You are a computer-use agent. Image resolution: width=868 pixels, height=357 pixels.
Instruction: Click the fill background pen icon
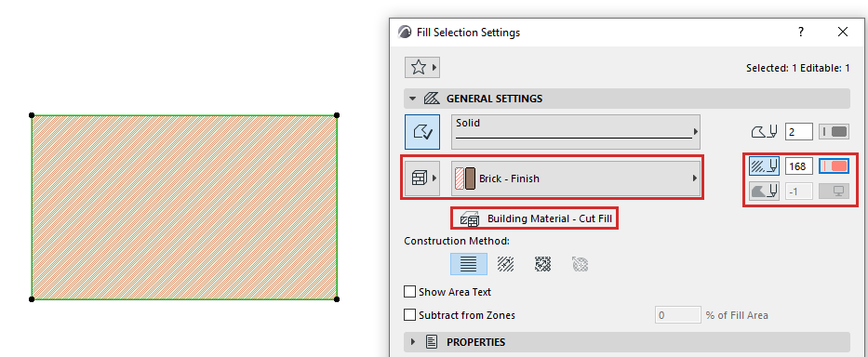pyautogui.click(x=765, y=192)
